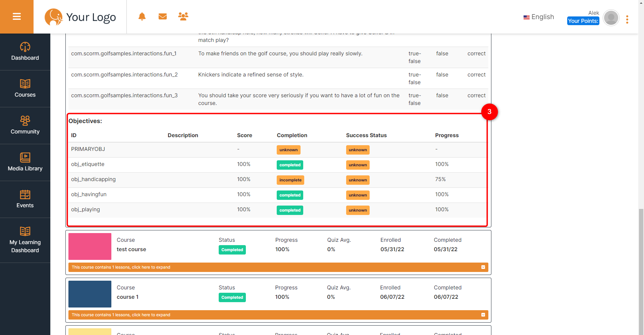Screen dimensions: 644x335
Task: Click the Your Logo home image
Action: point(80,17)
